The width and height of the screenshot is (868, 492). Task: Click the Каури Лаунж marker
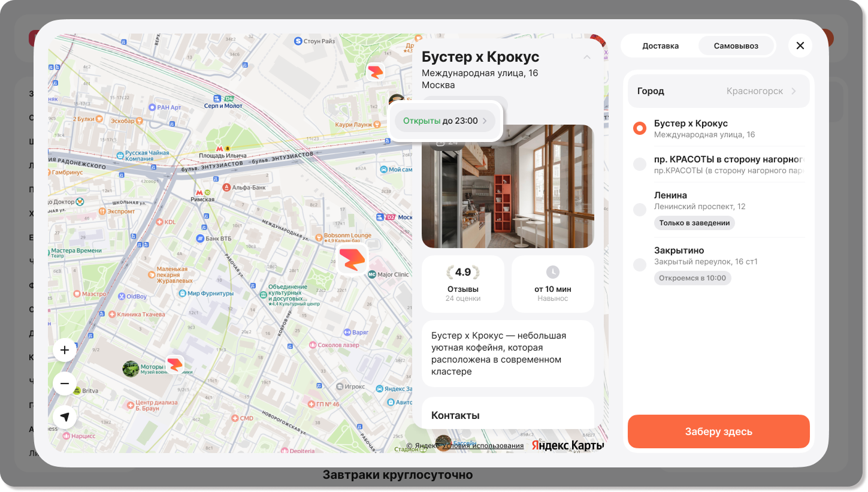(377, 124)
